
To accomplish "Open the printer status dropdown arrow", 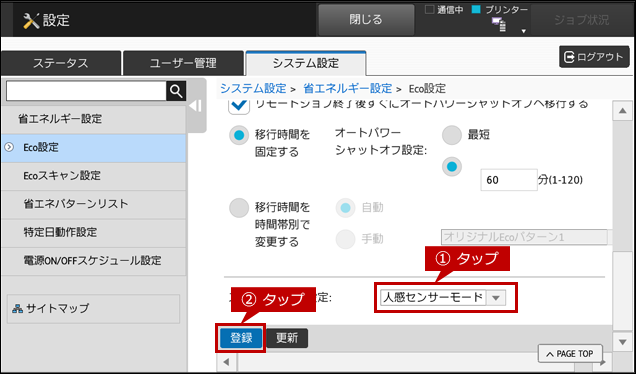I will pos(523,31).
